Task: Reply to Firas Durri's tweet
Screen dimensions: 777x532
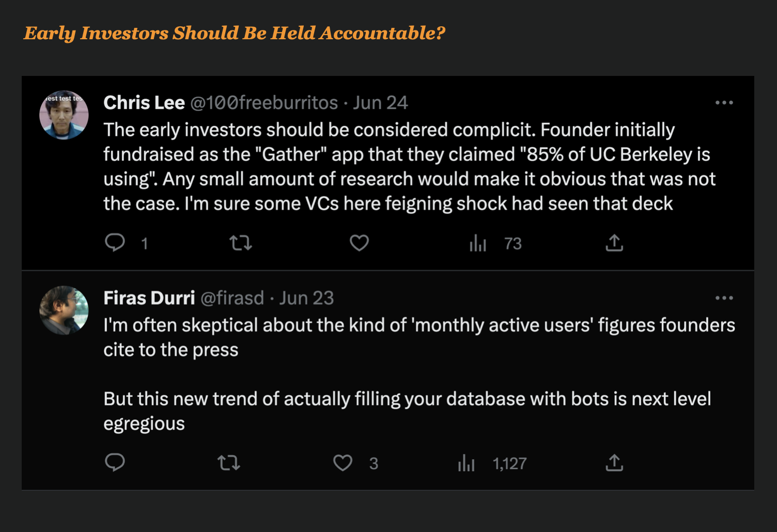Action: pyautogui.click(x=115, y=463)
